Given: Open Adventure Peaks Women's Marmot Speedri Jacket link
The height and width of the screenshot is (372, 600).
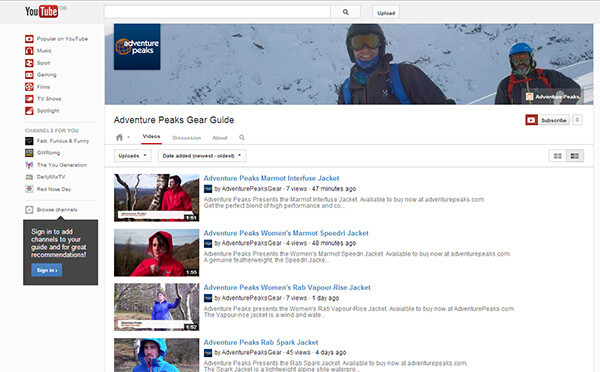Looking at the screenshot, I should (286, 233).
